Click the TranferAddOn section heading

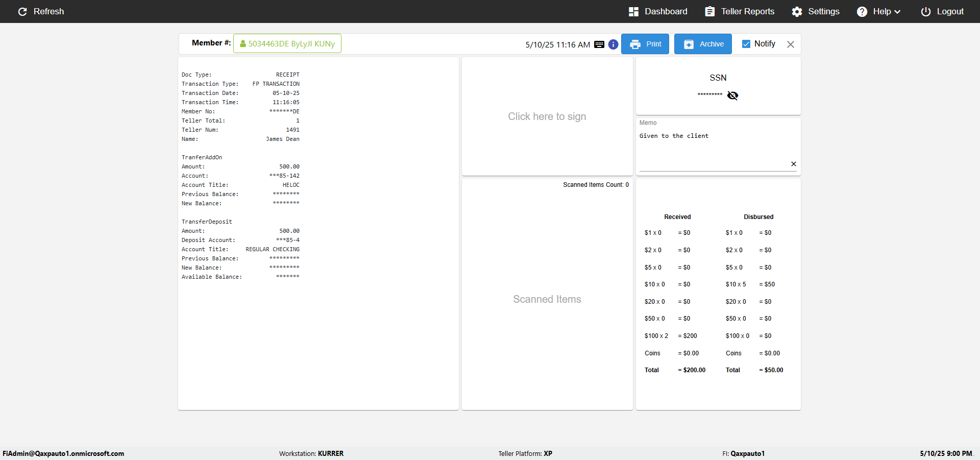(202, 157)
